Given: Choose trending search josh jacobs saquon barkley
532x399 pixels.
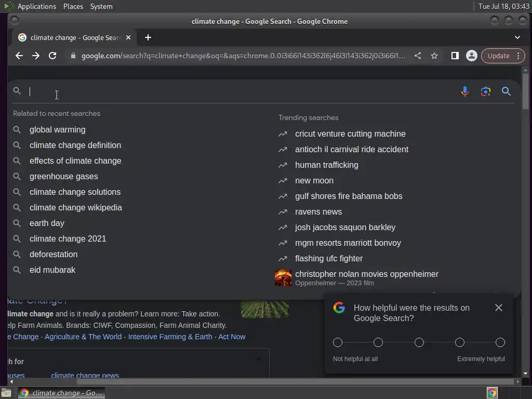Looking at the screenshot, I should [x=345, y=228].
